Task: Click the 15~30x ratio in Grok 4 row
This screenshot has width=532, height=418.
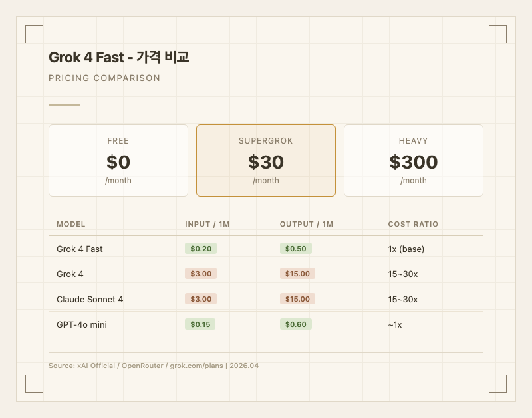Action: point(403,274)
